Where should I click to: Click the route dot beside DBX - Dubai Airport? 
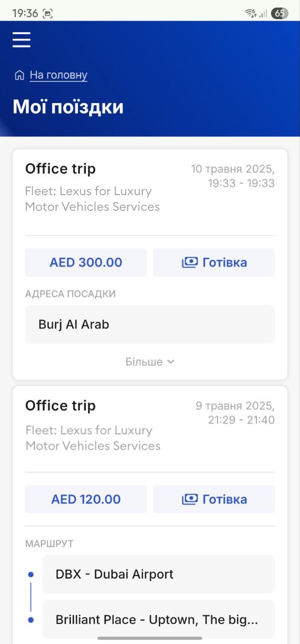tap(31, 574)
